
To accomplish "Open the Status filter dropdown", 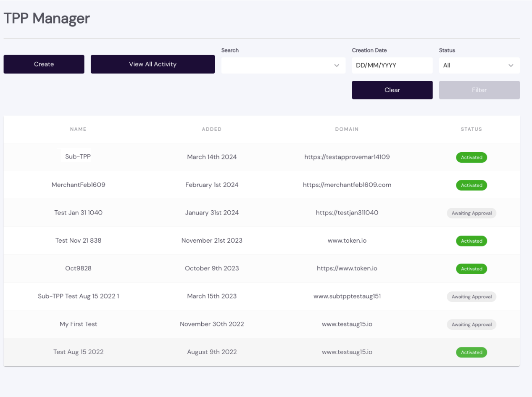I will tap(479, 66).
